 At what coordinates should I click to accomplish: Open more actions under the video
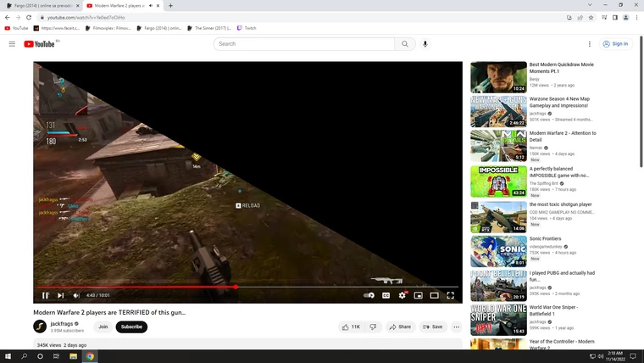click(456, 327)
